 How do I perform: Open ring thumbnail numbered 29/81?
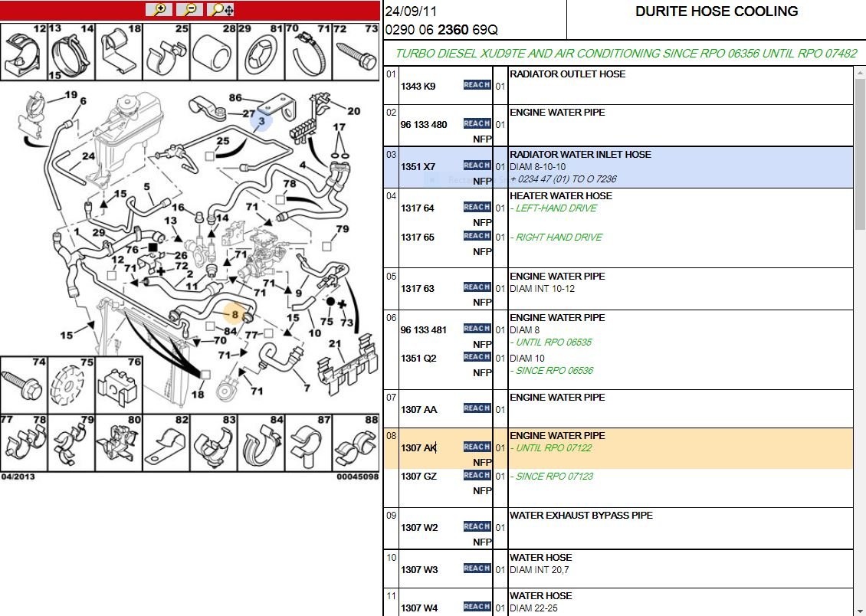coord(261,52)
